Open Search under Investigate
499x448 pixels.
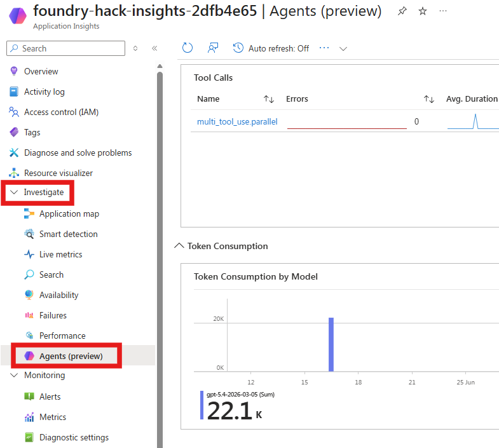(x=51, y=275)
